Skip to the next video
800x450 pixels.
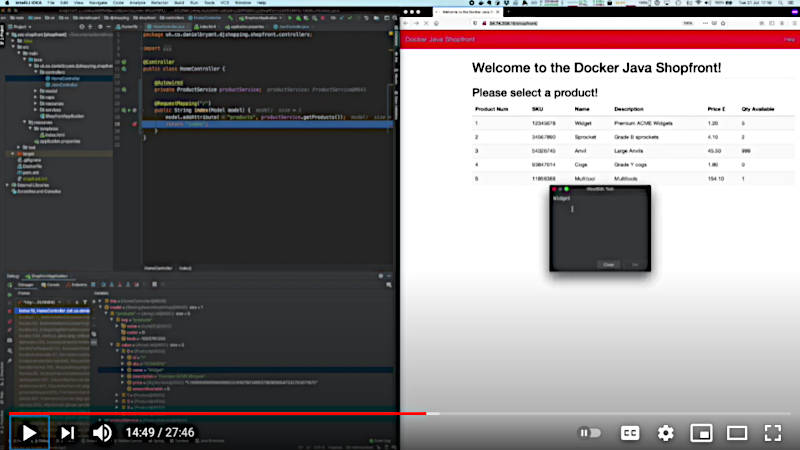[67, 433]
